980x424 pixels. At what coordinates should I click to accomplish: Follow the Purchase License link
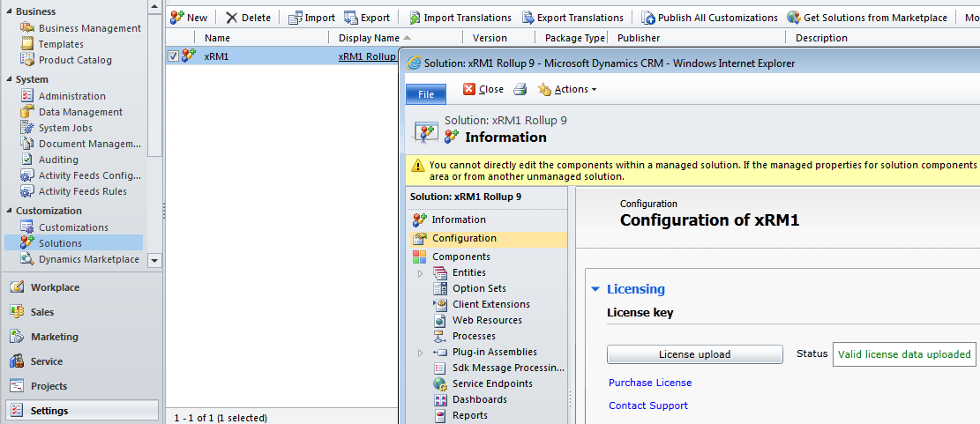pyautogui.click(x=650, y=383)
